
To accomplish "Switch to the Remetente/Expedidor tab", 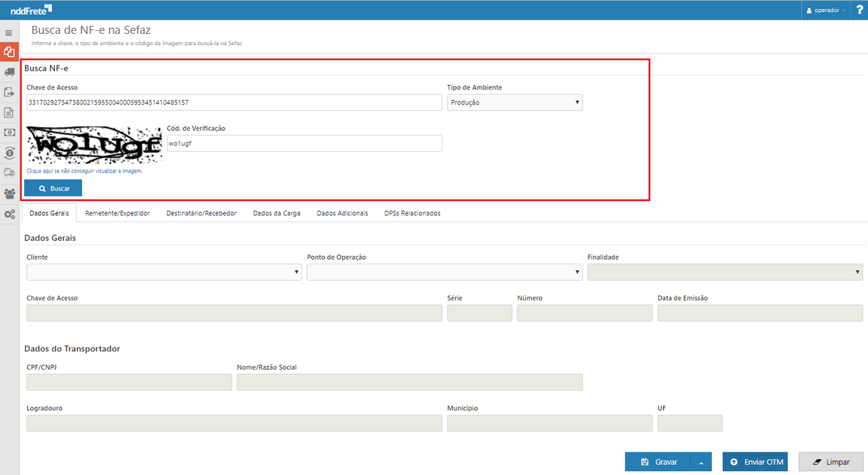I will tap(118, 213).
